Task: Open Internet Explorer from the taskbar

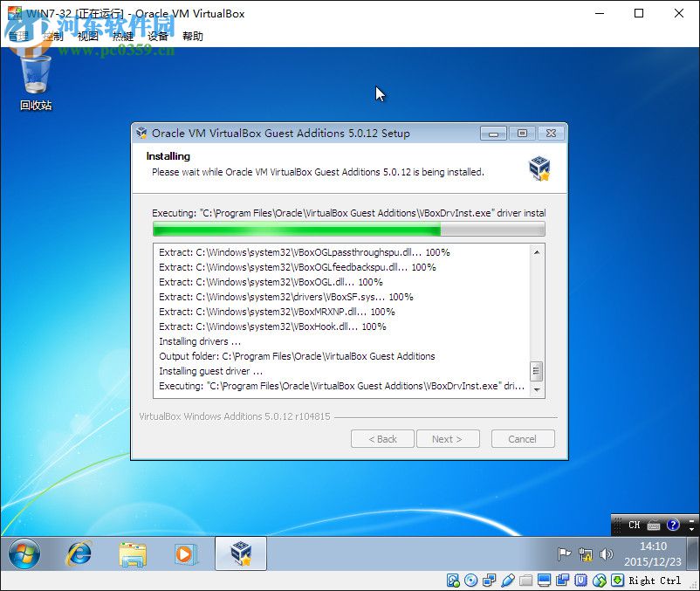Action: tap(79, 553)
